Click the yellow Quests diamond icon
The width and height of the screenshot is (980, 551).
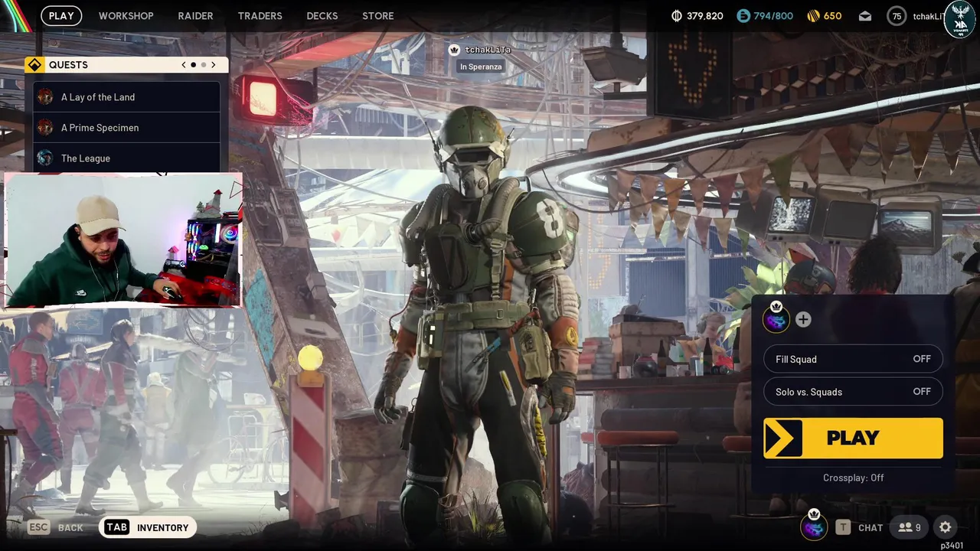pos(34,65)
